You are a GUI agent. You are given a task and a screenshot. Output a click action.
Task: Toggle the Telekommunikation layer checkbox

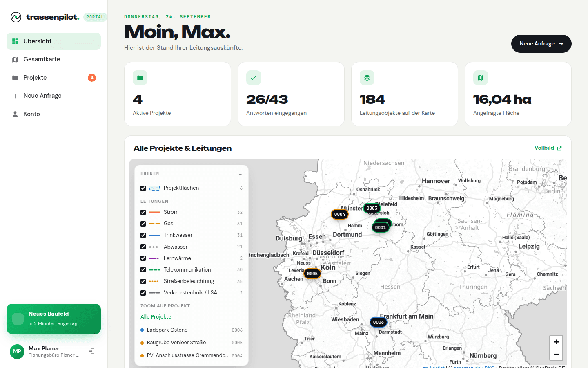(x=143, y=270)
